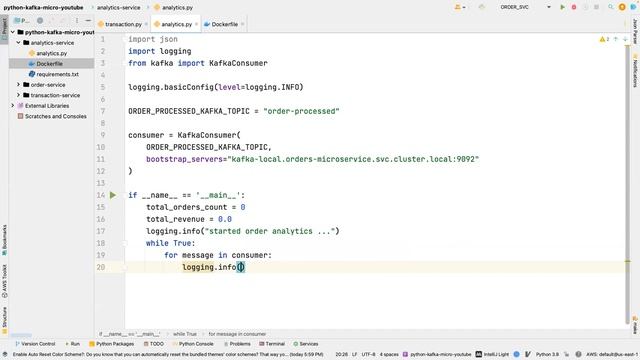Select opened file target icon in Project panel

point(40,20)
